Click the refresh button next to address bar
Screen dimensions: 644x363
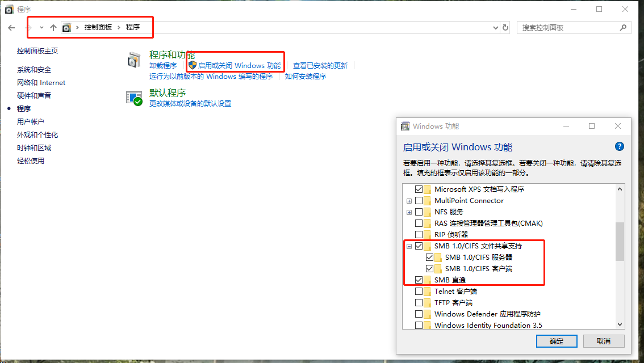[x=505, y=27]
